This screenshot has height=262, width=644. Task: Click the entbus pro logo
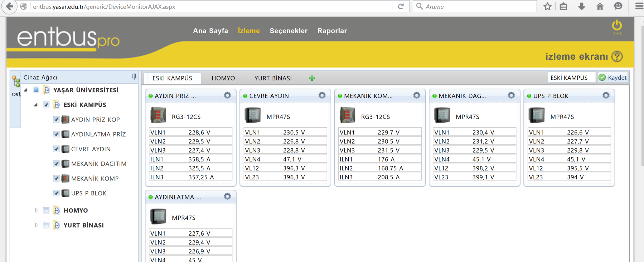coord(68,38)
